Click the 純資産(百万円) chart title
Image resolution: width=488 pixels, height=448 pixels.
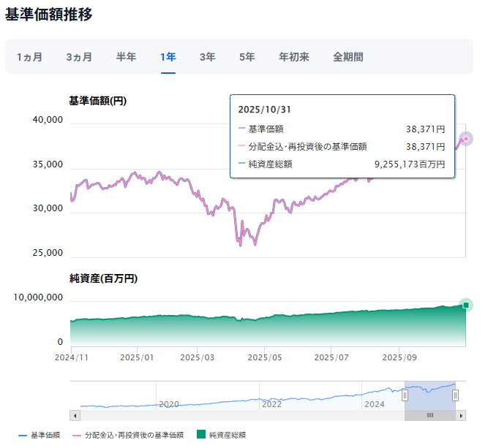[x=103, y=278]
